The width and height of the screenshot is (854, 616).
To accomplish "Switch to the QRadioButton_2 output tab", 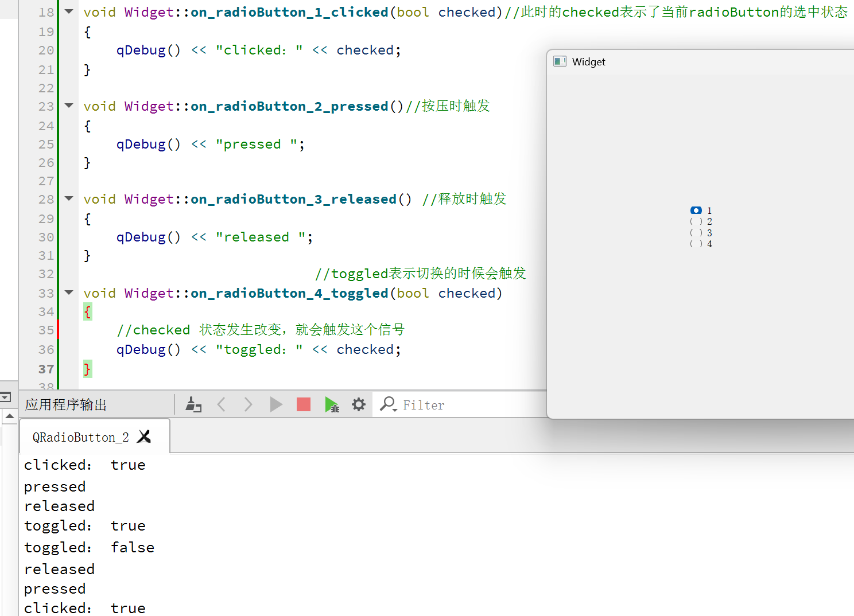I will [81, 437].
